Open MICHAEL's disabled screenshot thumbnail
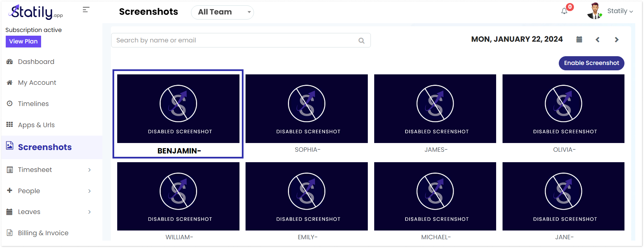 [435, 197]
